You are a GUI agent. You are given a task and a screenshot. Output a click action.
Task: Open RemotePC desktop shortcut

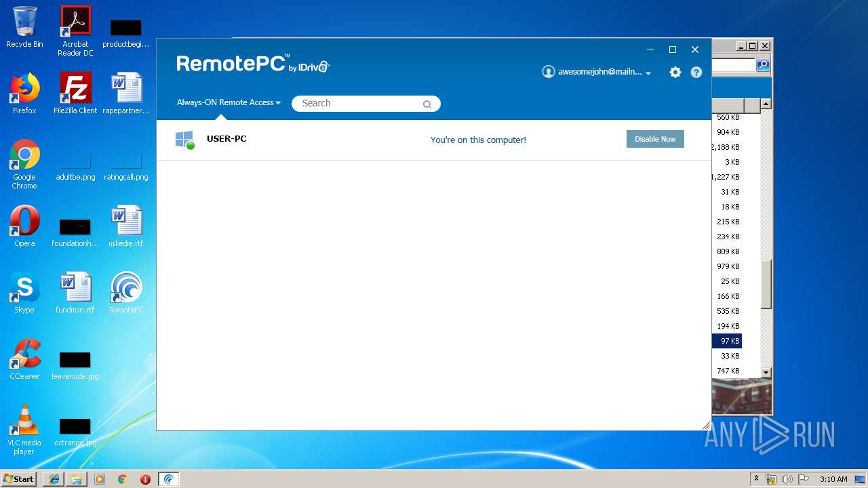click(126, 293)
